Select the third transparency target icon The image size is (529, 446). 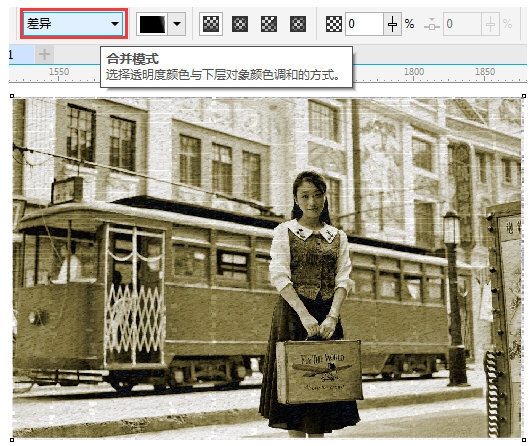tap(269, 24)
